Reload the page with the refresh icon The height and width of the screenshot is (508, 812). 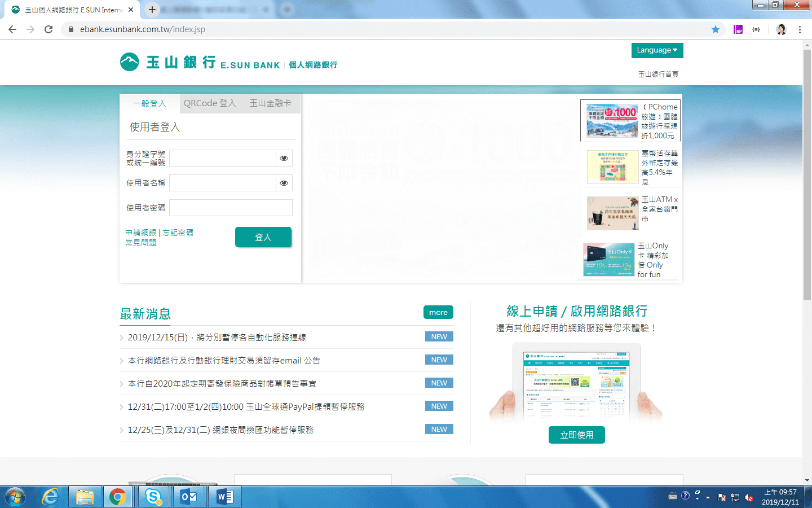click(48, 29)
